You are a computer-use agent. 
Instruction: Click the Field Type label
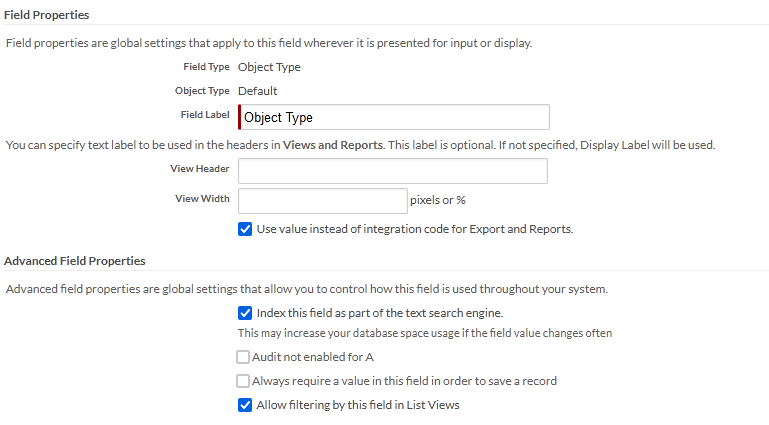(206, 67)
